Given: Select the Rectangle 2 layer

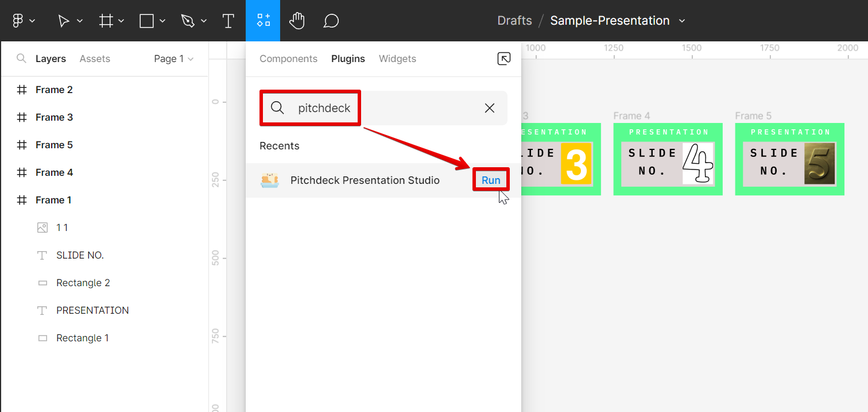Looking at the screenshot, I should pyautogui.click(x=83, y=283).
